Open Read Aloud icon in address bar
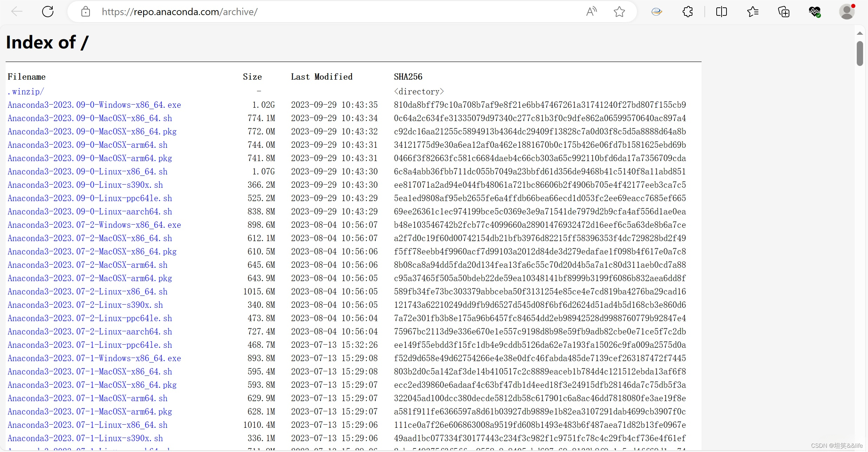 tap(591, 12)
